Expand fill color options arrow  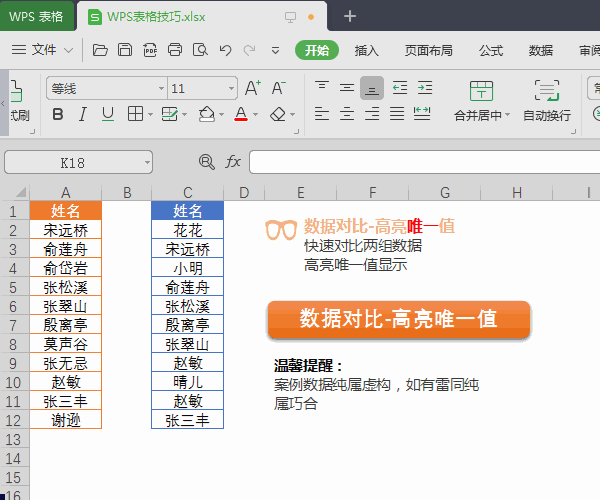coord(221,114)
